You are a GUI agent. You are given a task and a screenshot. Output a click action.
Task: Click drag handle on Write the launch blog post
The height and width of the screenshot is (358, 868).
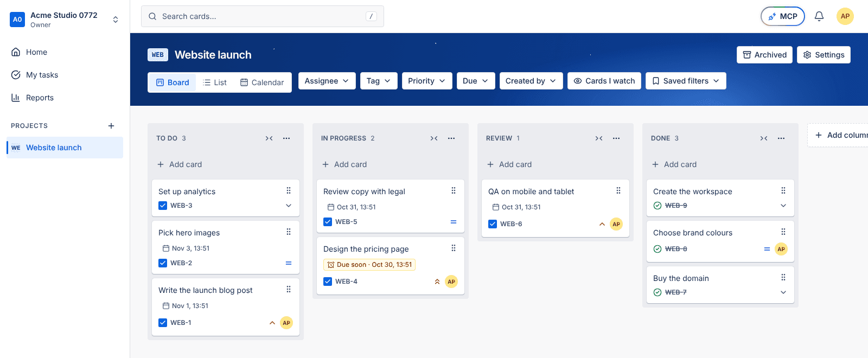[289, 289]
